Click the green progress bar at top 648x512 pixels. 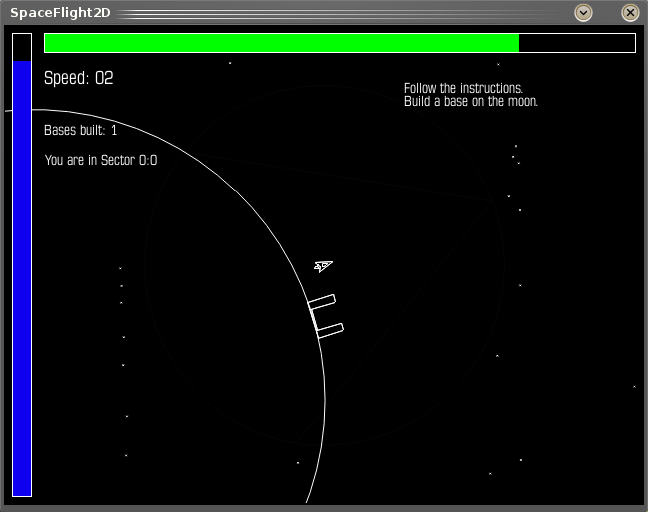340,43
